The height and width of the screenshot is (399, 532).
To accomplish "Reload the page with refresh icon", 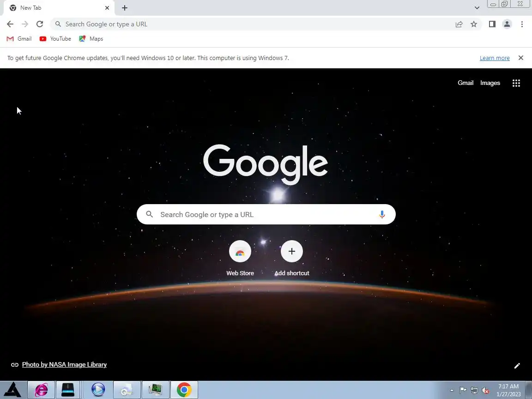I will 40,24.
